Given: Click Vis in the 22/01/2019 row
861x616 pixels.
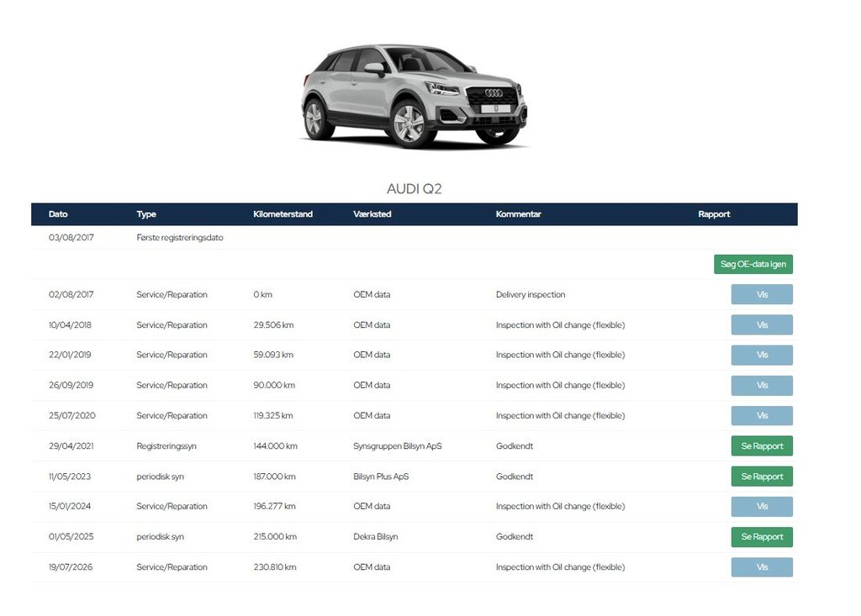Looking at the screenshot, I should pyautogui.click(x=762, y=355).
